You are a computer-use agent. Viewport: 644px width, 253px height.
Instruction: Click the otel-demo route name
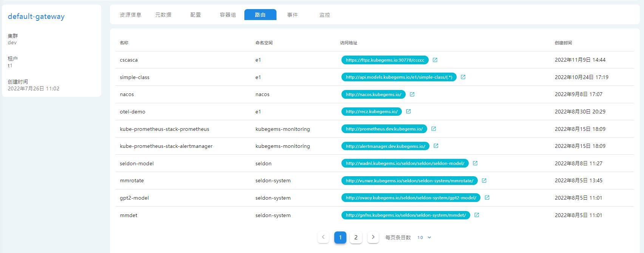(x=133, y=112)
